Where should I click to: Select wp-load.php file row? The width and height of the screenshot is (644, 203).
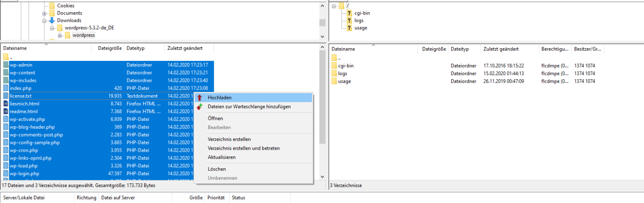click(x=107, y=166)
